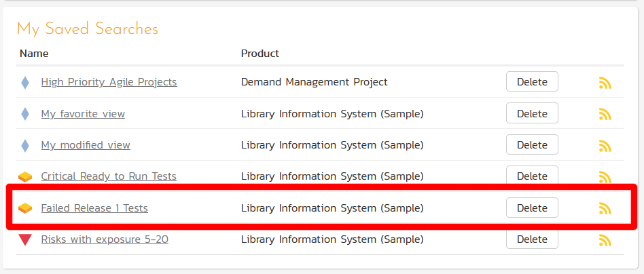Click red risk icon beside Risks with exposure
This screenshot has height=274, width=644.
coord(25,239)
